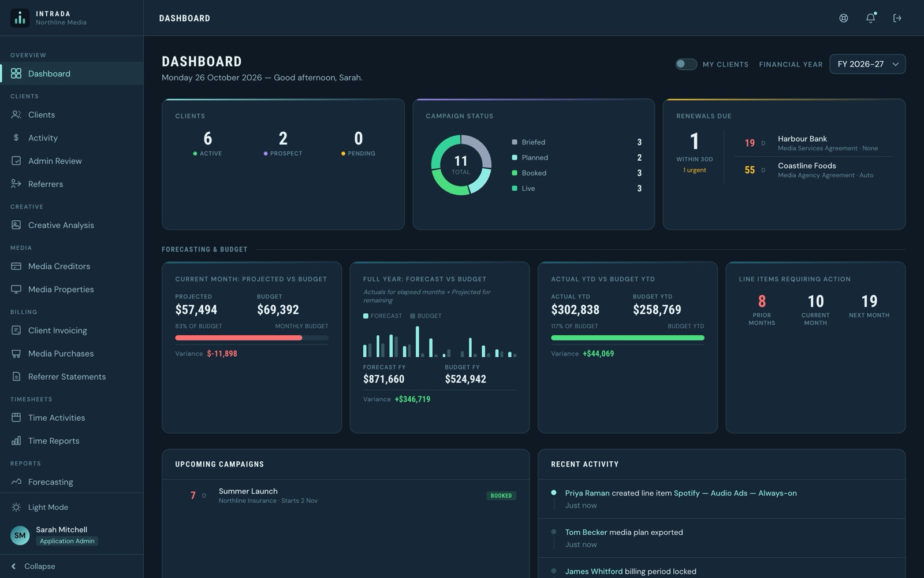Viewport: 924px width, 578px height.
Task: Click the BOOKED status badge
Action: [x=501, y=495]
